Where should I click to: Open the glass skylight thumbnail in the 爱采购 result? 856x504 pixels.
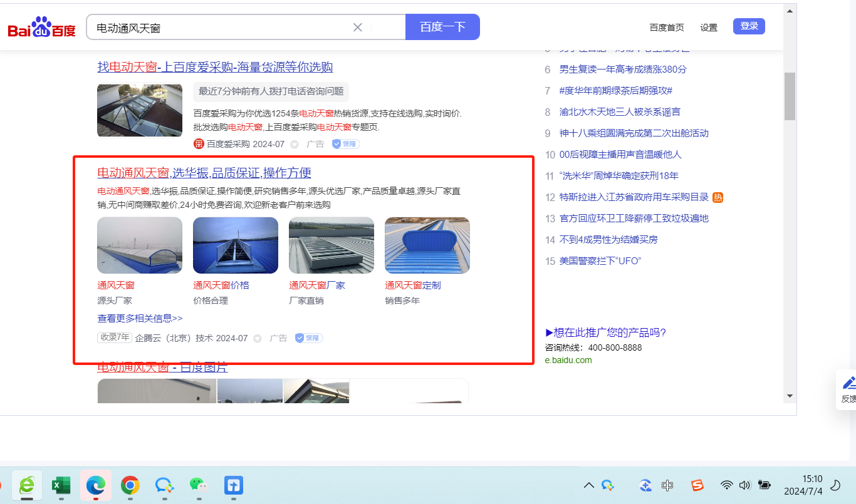tap(140, 110)
